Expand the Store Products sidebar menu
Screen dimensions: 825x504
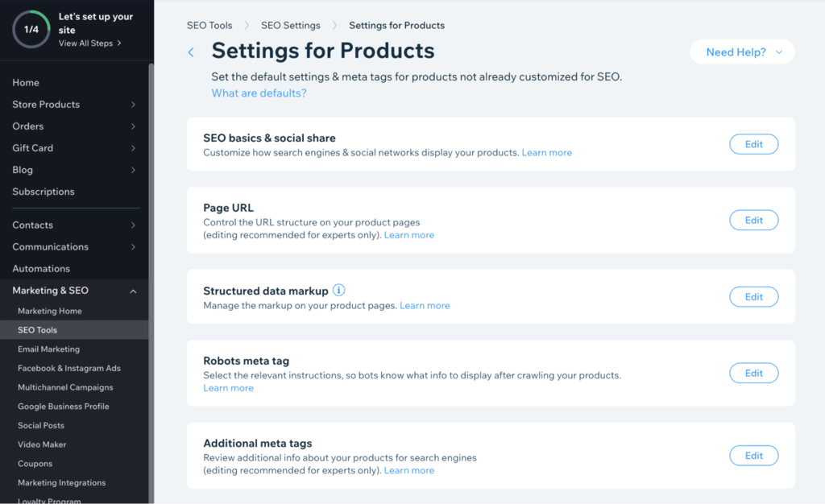tap(133, 105)
